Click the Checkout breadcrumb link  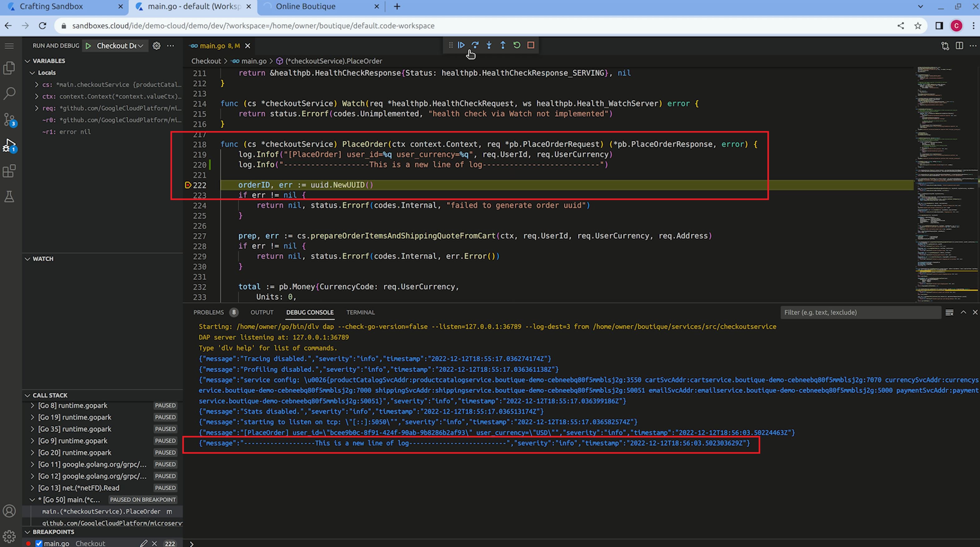tap(206, 61)
